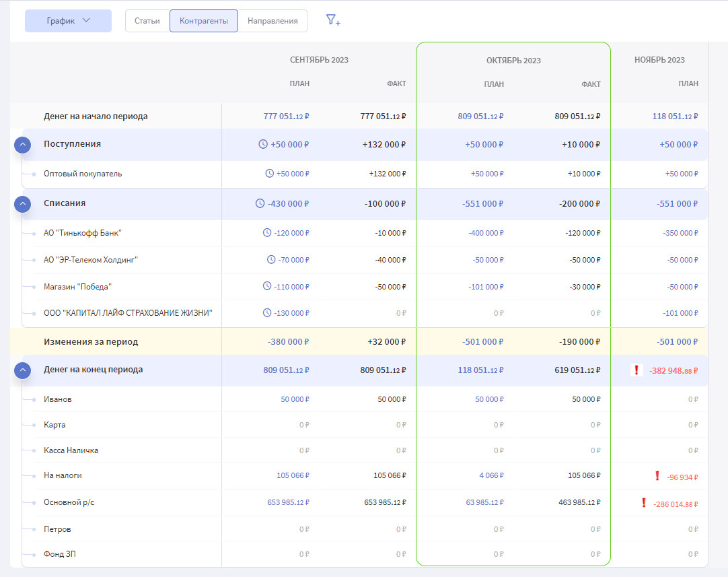
Task: Click red warning icon in Деньги на конец периода November
Action: point(636,370)
